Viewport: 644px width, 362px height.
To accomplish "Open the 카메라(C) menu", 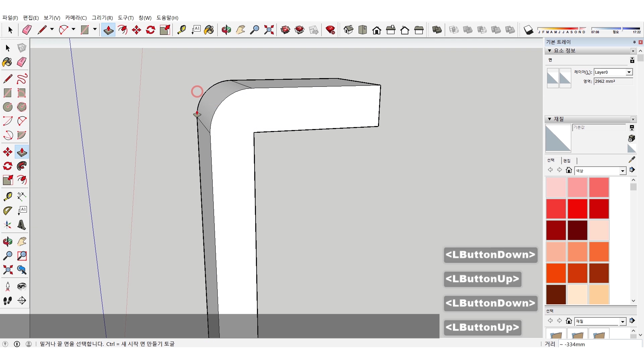I will click(x=76, y=18).
